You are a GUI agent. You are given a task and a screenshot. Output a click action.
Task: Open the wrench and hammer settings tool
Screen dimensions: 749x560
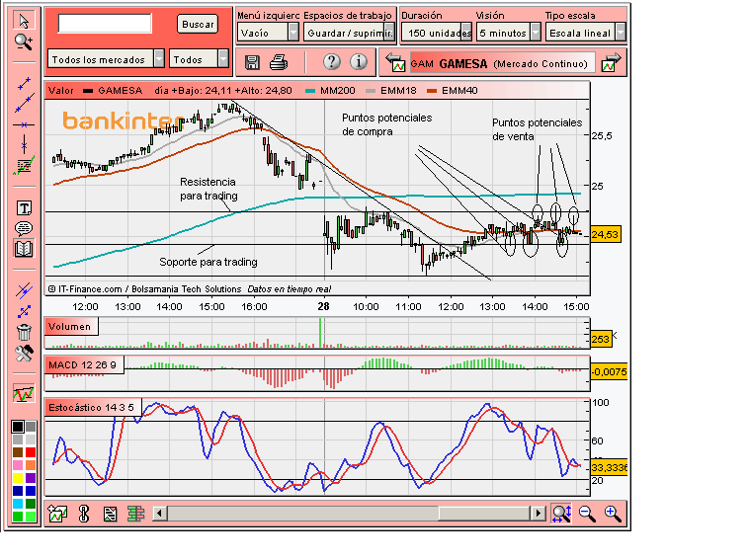24,354
